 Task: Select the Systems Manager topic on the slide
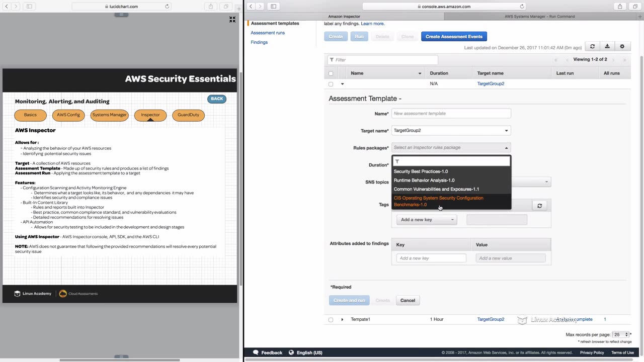click(109, 115)
